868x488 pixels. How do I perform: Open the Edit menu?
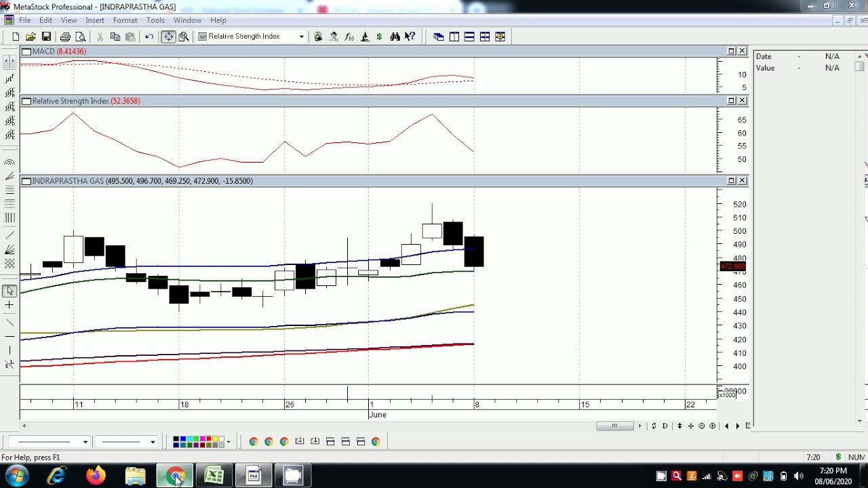click(46, 20)
